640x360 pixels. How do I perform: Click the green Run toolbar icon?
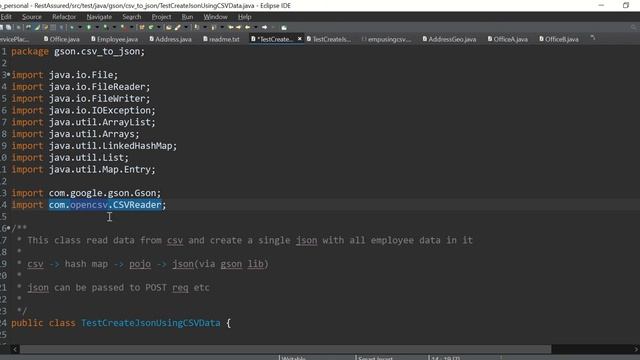[89, 27]
